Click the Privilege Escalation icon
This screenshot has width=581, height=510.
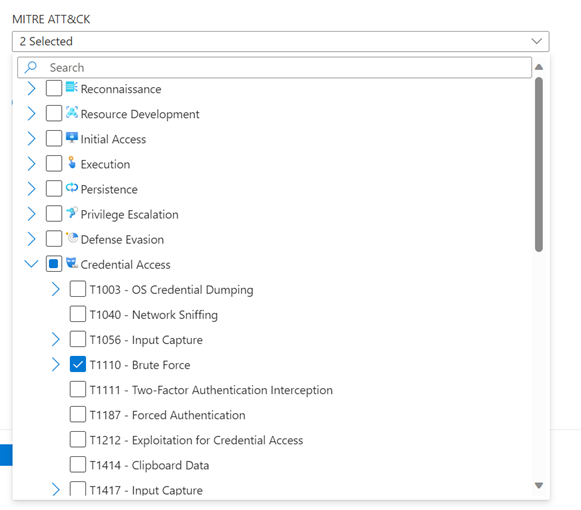(x=72, y=213)
